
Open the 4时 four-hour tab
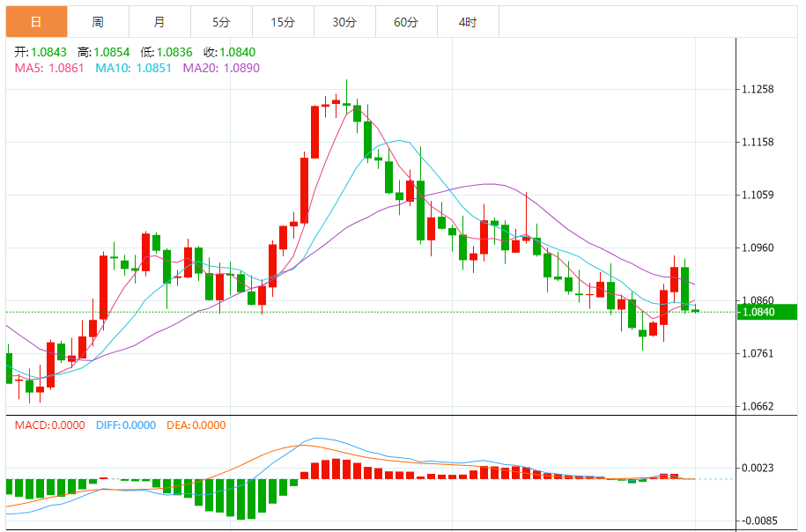click(469, 22)
